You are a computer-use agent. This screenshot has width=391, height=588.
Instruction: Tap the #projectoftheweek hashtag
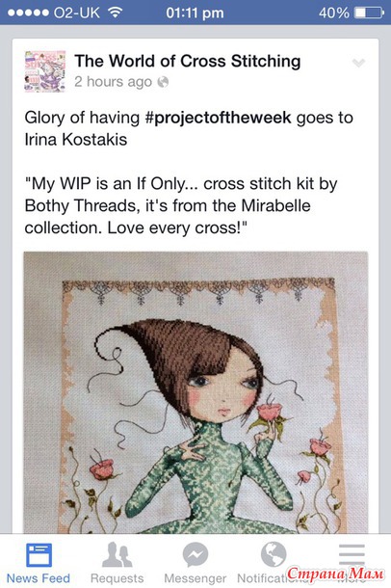point(218,118)
